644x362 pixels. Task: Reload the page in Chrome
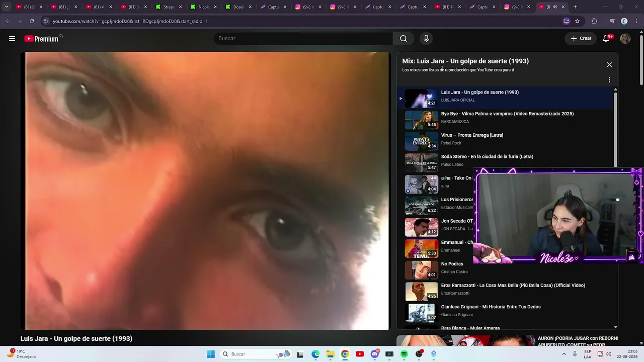32,21
